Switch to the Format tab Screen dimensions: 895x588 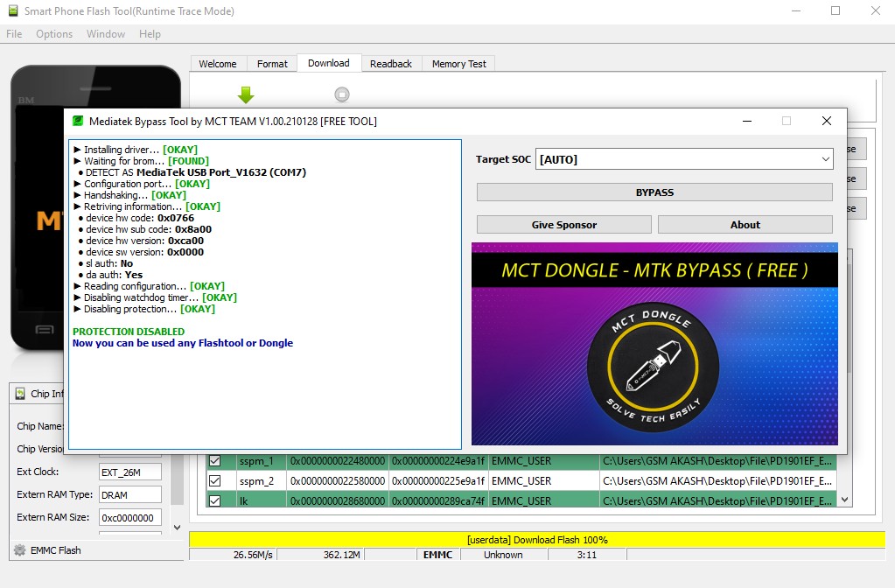pos(272,64)
